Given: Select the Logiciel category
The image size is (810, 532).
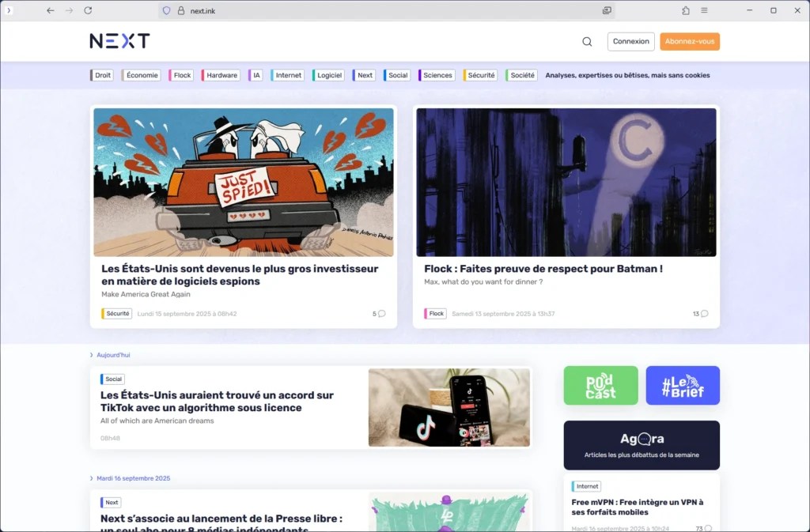Looking at the screenshot, I should 328,75.
